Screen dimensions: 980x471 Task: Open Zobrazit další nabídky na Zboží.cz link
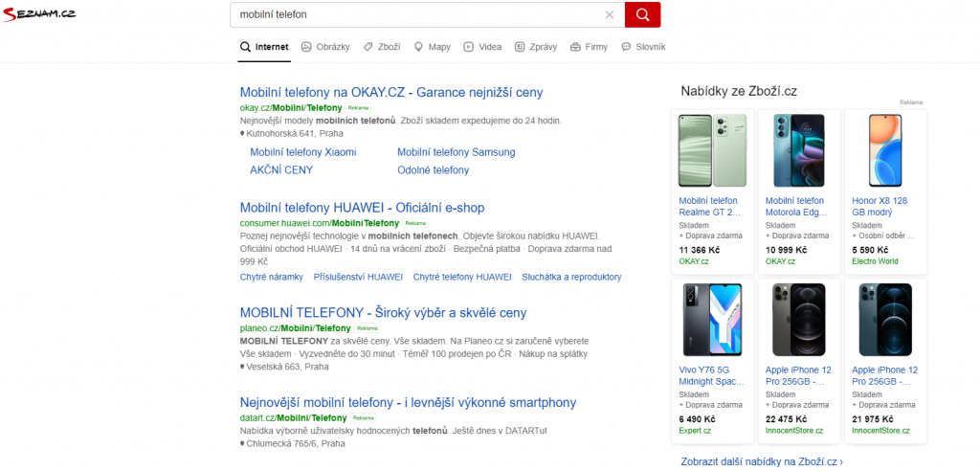pyautogui.click(x=762, y=461)
